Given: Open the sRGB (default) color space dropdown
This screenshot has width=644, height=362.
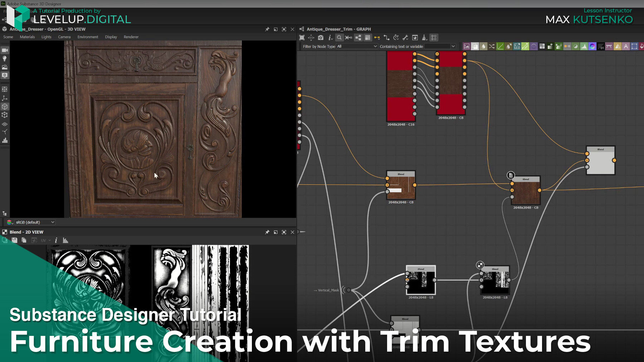Looking at the screenshot, I should click(35, 222).
